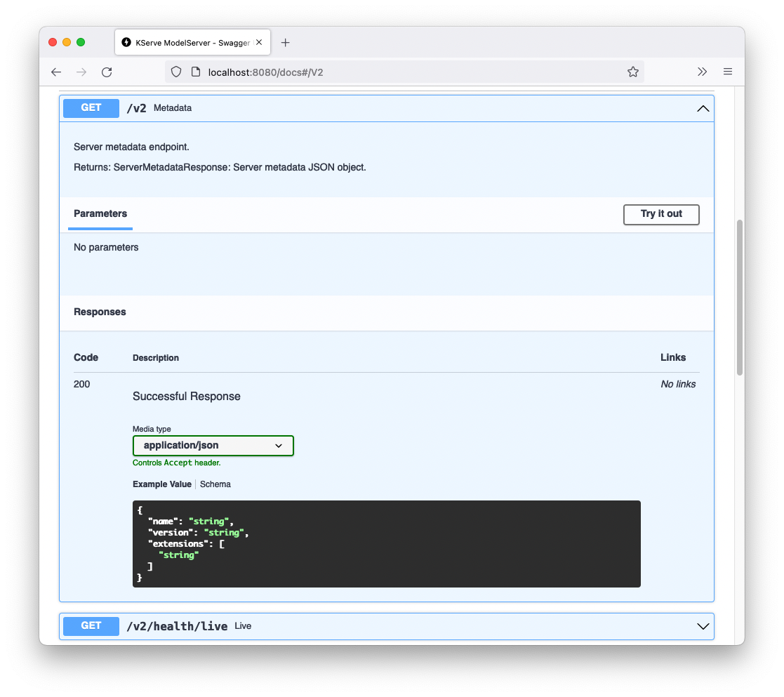Expand the /v2/health/live Live endpoint
The height and width of the screenshot is (697, 784).
pos(703,625)
